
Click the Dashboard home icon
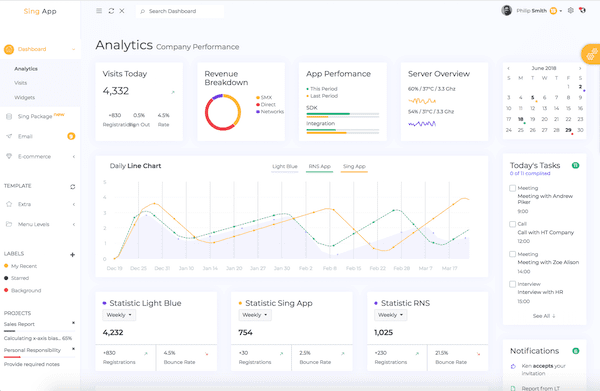[x=9, y=49]
